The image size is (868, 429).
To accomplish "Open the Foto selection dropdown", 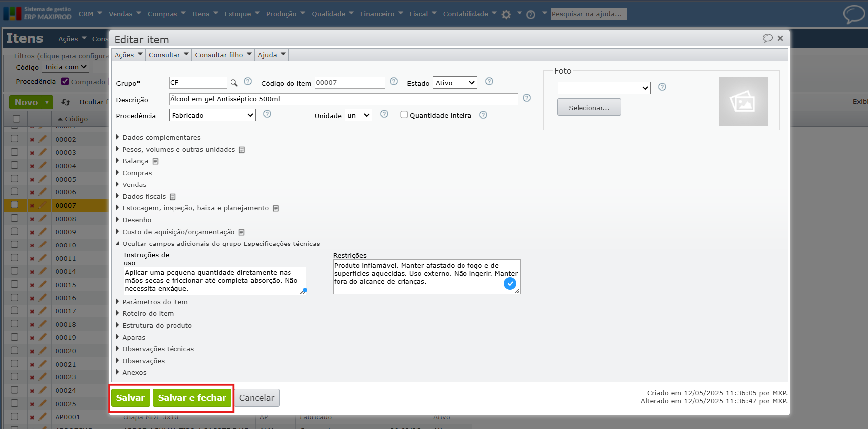I will point(604,88).
